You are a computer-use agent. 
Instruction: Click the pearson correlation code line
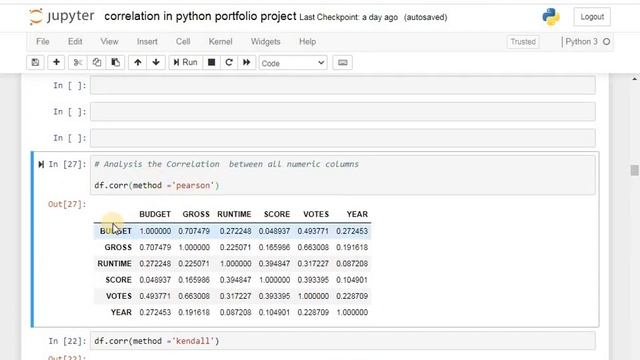157,185
